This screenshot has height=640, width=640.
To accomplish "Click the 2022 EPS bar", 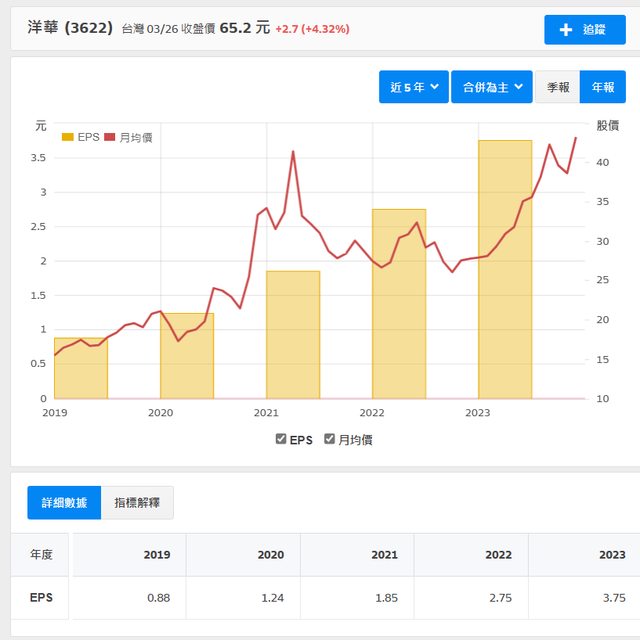I will 399,304.
